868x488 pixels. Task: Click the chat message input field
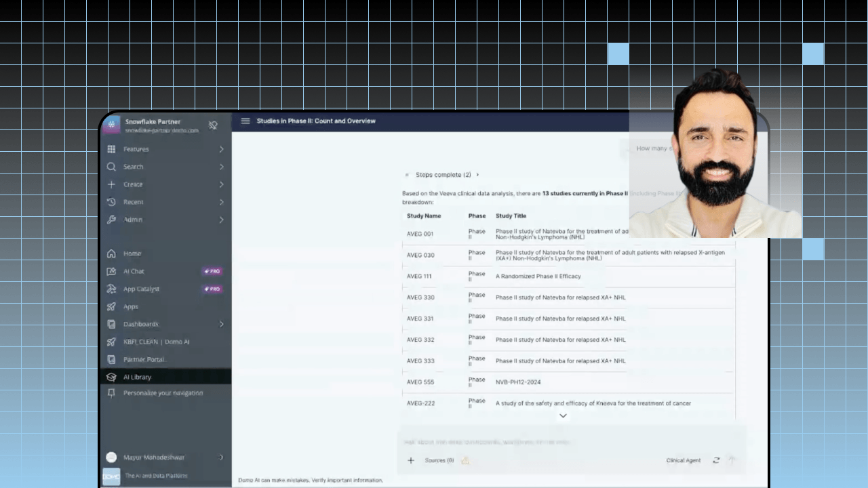coord(572,442)
